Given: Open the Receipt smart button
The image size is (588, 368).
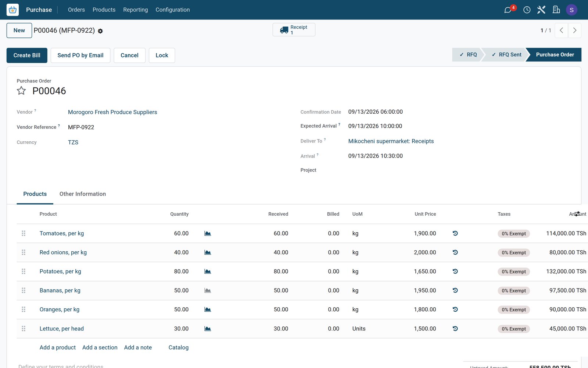Looking at the screenshot, I should point(294,30).
